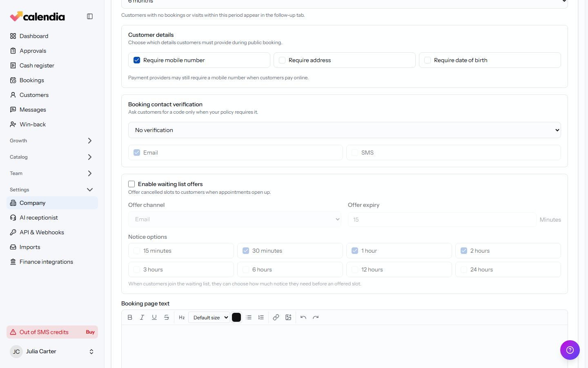
Task: Collapse the Settings section
Action: (x=52, y=190)
